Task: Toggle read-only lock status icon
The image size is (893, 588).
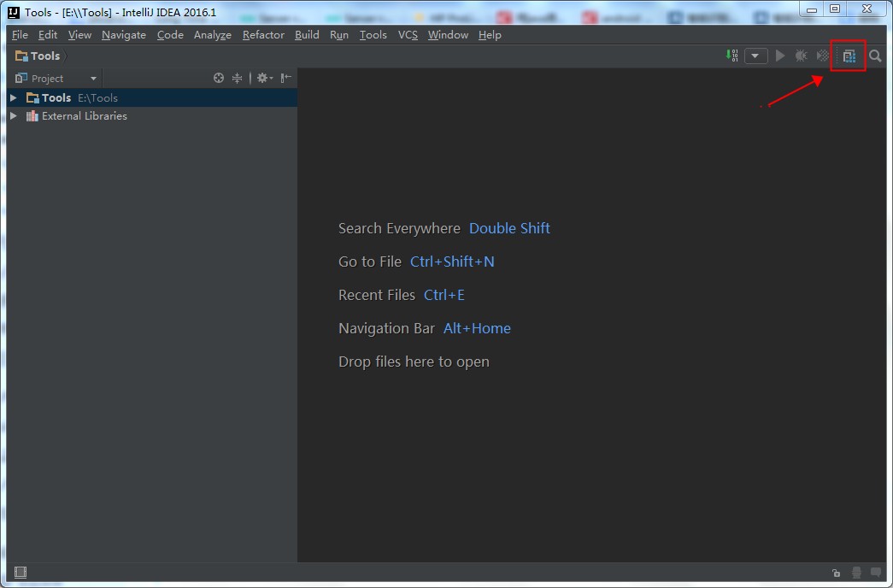Action: [836, 573]
